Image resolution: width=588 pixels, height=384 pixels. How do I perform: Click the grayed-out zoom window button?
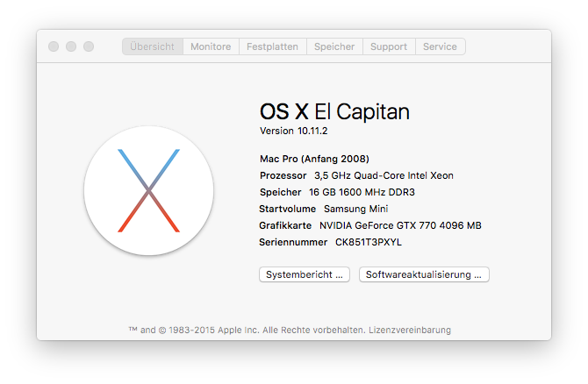(89, 46)
